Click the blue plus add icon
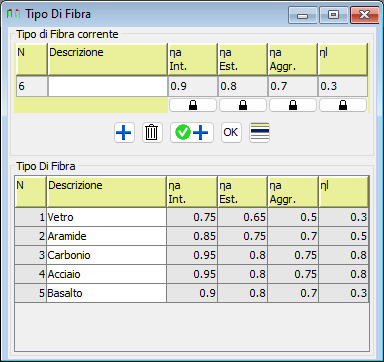384x362 pixels. (x=124, y=133)
